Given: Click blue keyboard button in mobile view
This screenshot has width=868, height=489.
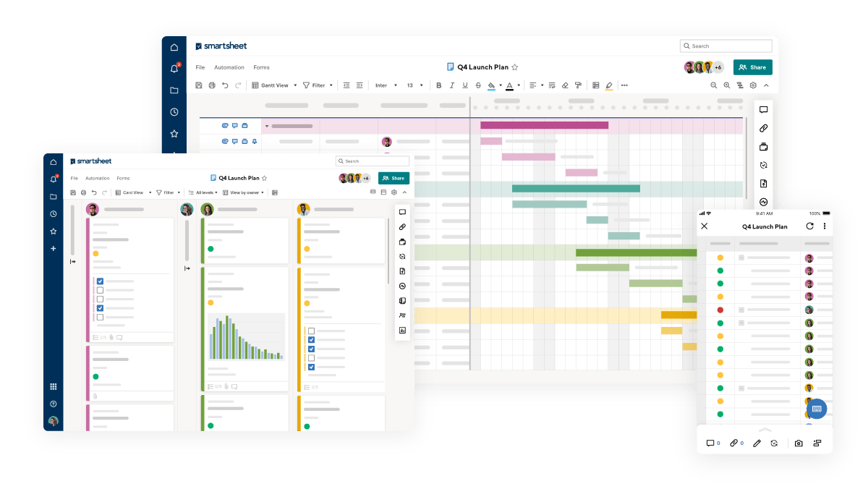Looking at the screenshot, I should pos(817,409).
